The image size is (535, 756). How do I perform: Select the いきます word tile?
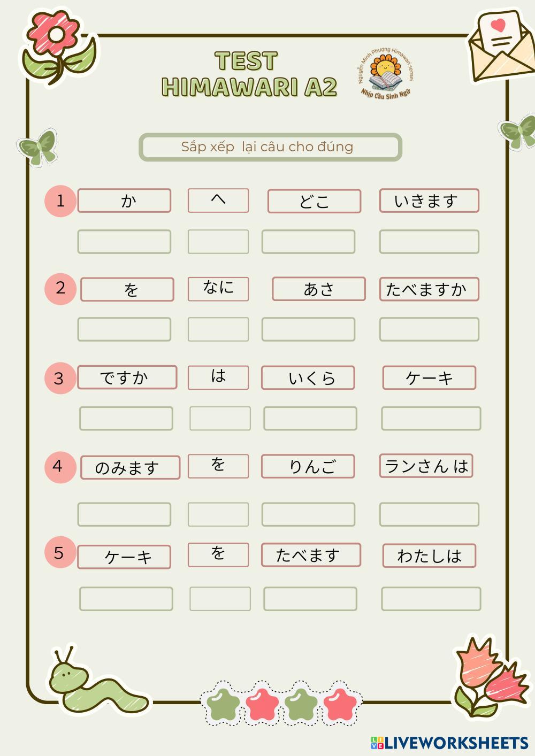click(x=429, y=201)
